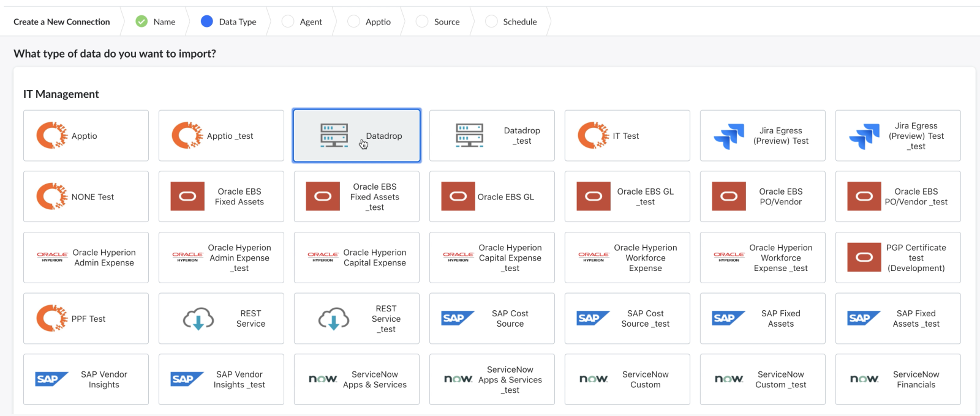Click Oracle icon on EBS PO/Vendor _test card
Screen dimensions: 980x416
(864, 196)
